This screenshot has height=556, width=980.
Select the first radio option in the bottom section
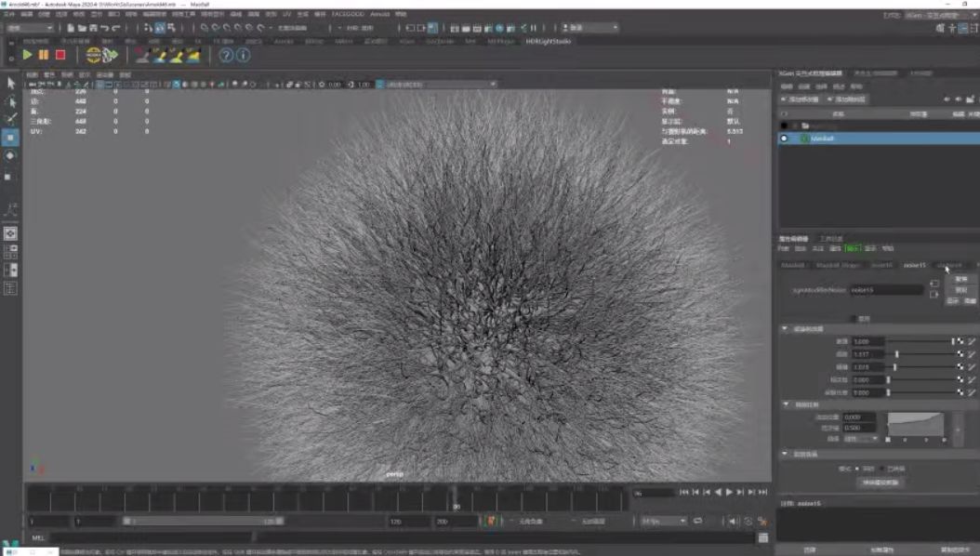(856, 469)
